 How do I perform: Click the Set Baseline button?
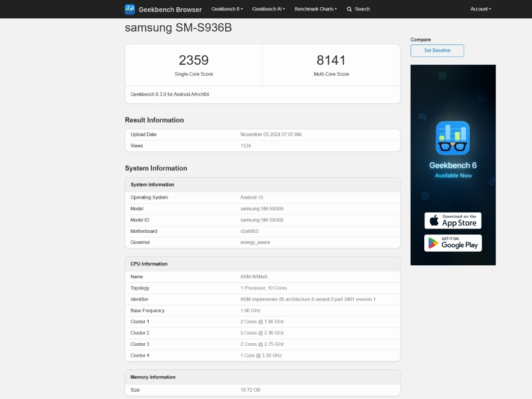point(437,51)
